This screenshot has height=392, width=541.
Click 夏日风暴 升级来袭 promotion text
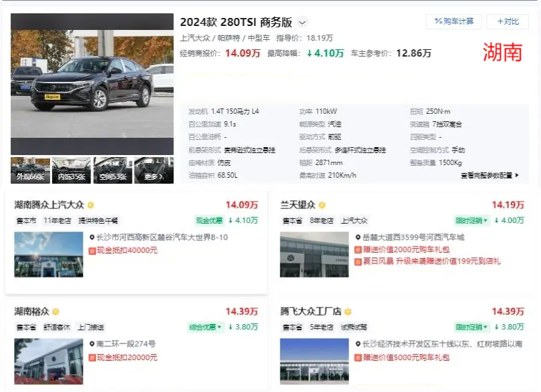click(x=432, y=262)
